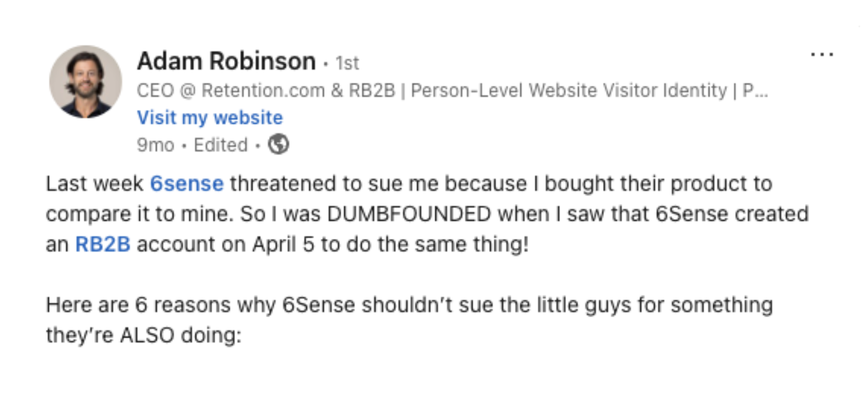This screenshot has width=868, height=399.
Task: Open Adam Robinson's profile from his name
Action: click(226, 60)
